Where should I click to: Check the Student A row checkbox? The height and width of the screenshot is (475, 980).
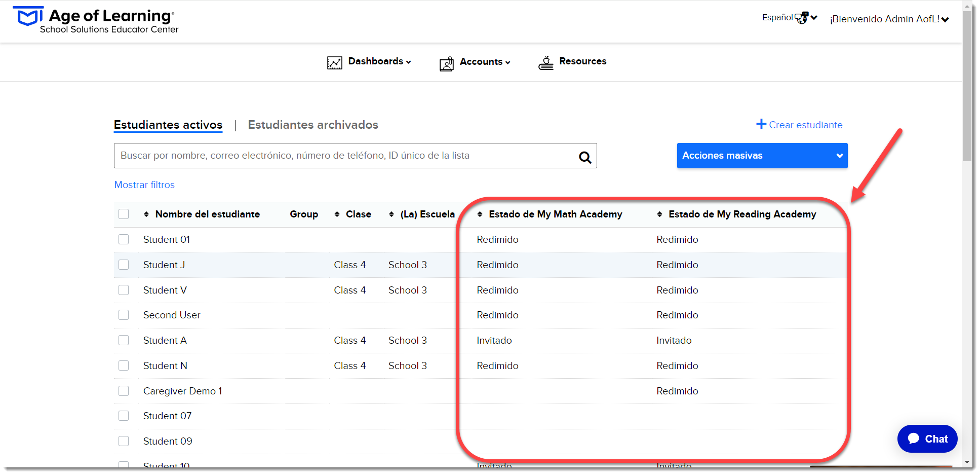(124, 340)
